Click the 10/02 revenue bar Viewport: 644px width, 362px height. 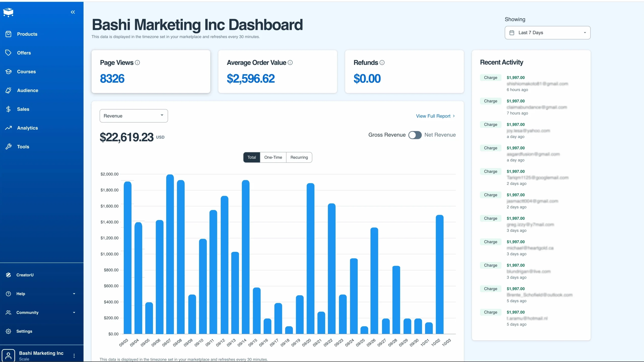click(x=440, y=275)
